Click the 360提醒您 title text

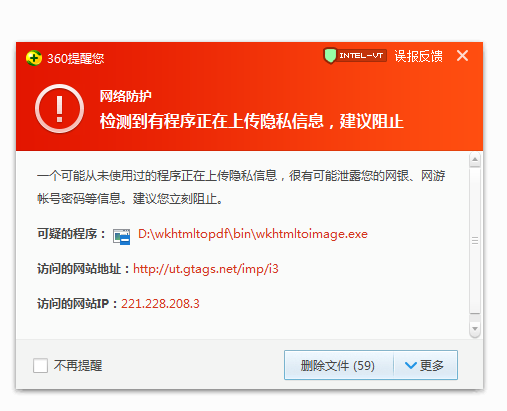76,58
